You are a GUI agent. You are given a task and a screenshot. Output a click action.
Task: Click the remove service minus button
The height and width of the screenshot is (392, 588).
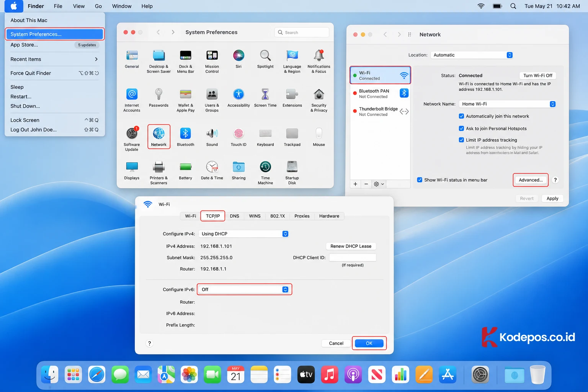366,184
